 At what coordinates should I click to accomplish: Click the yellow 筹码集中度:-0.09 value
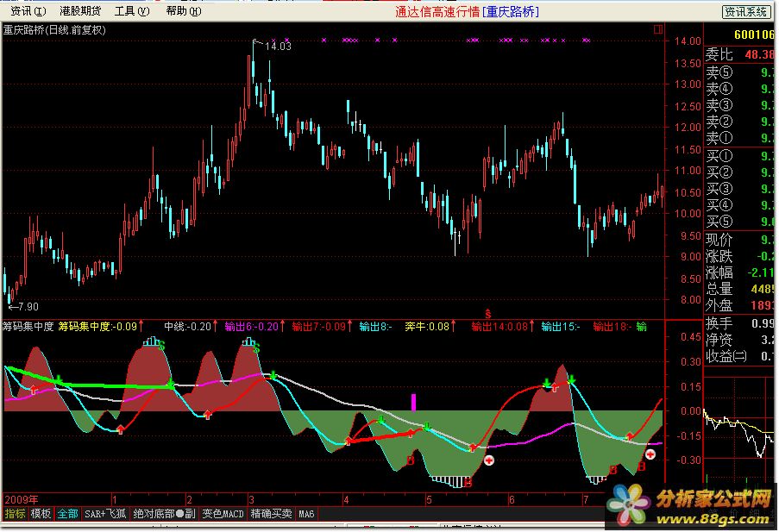(x=97, y=327)
